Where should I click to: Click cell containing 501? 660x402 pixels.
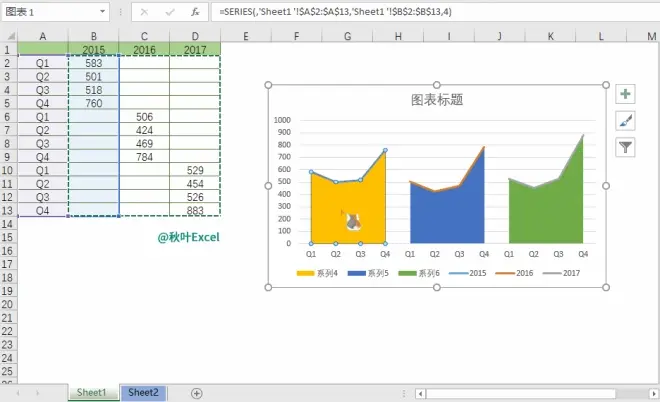coord(93,77)
